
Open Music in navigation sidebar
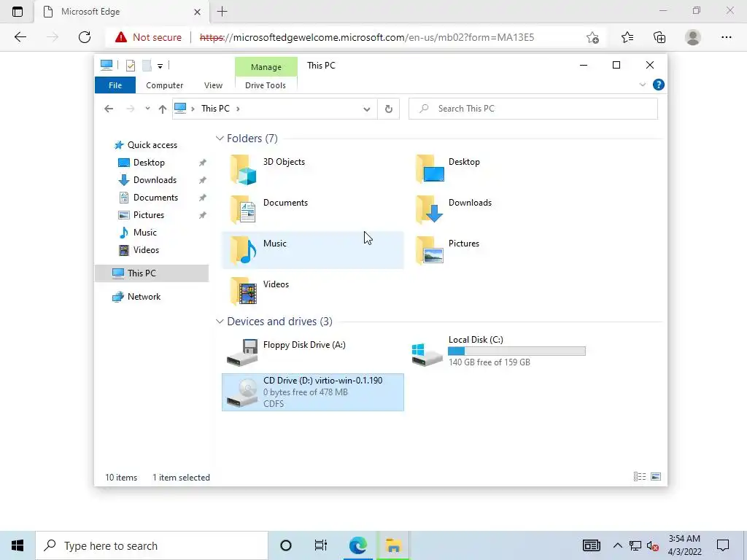tap(145, 233)
